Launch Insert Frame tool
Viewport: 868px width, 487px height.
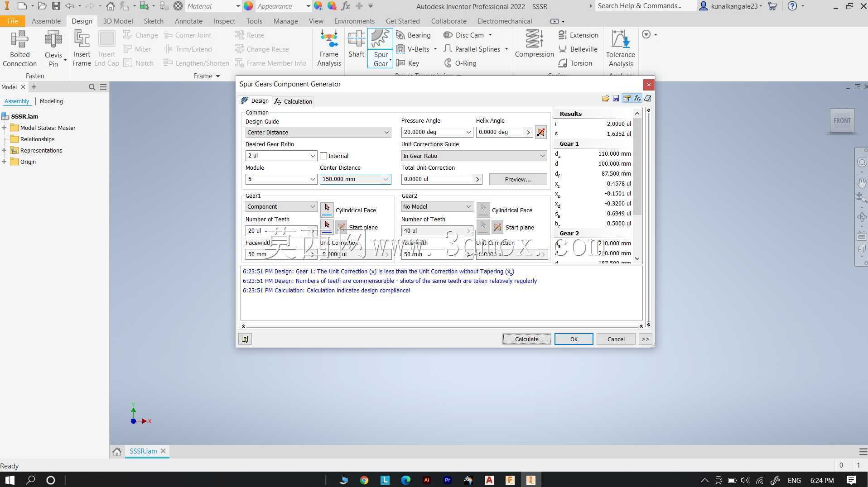(82, 49)
